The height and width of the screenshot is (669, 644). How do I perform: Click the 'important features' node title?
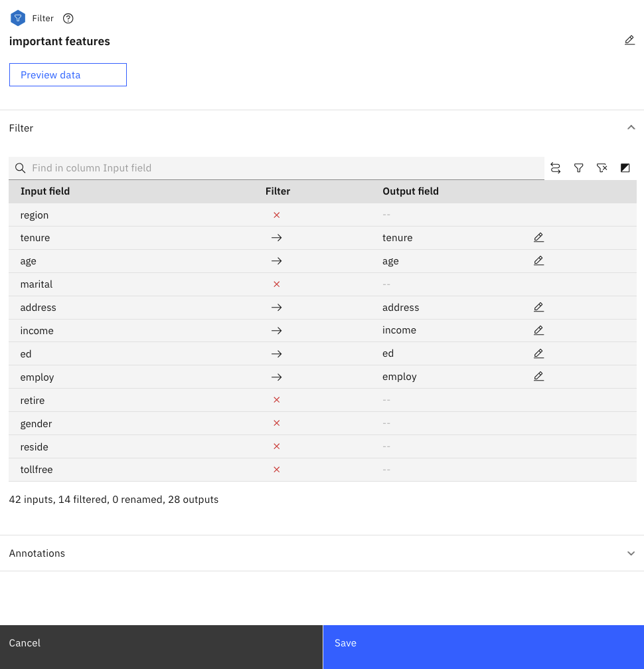pos(59,41)
